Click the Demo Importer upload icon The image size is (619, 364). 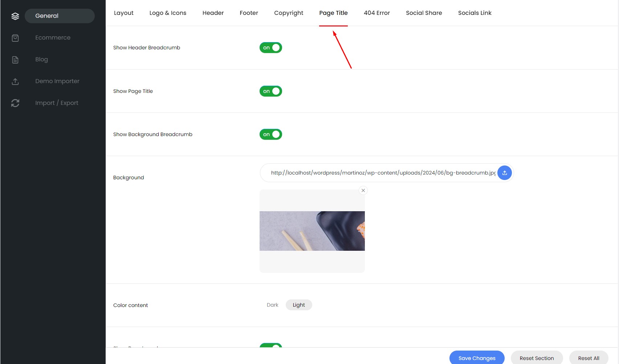coord(15,81)
